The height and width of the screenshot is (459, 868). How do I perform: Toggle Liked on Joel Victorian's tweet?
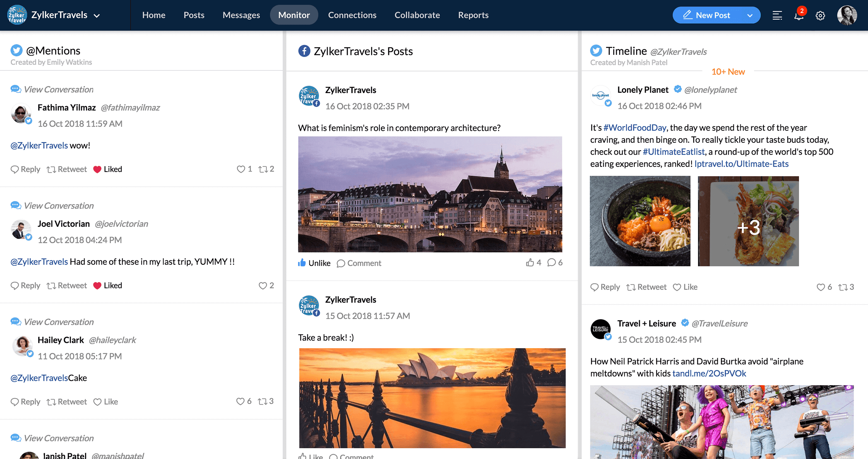(108, 285)
